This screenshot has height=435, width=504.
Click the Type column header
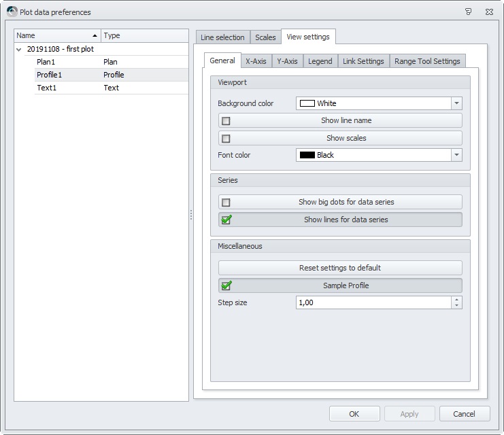[x=145, y=35]
